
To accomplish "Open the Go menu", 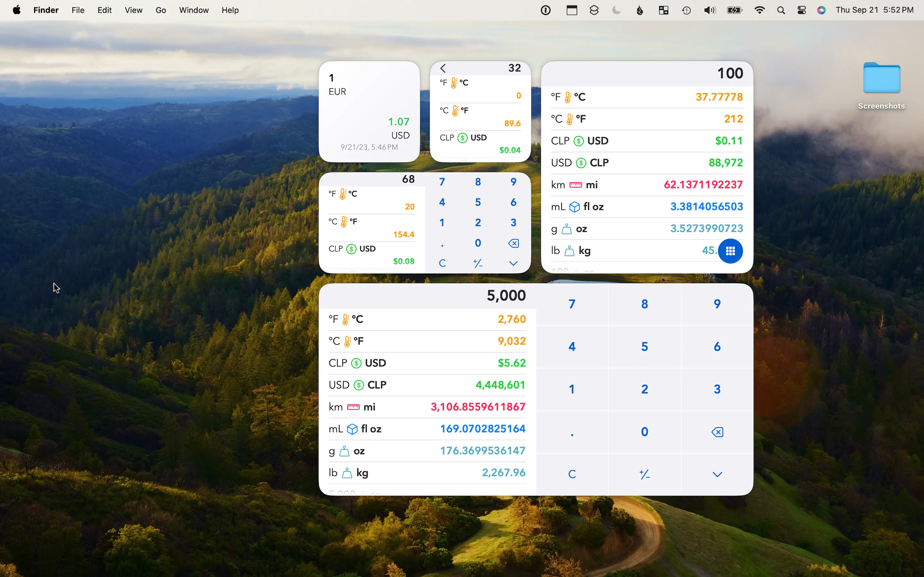I will tap(161, 10).
